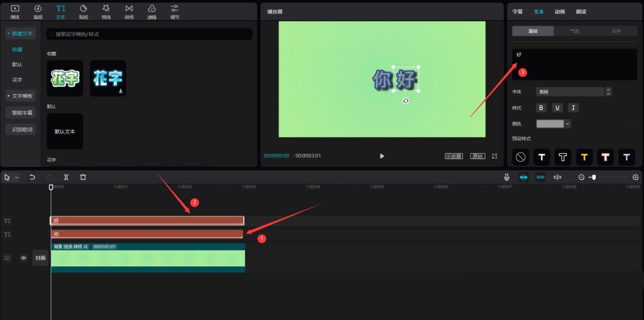This screenshot has width=644, height=320.
Task: Toggle underline text style
Action: (557, 108)
